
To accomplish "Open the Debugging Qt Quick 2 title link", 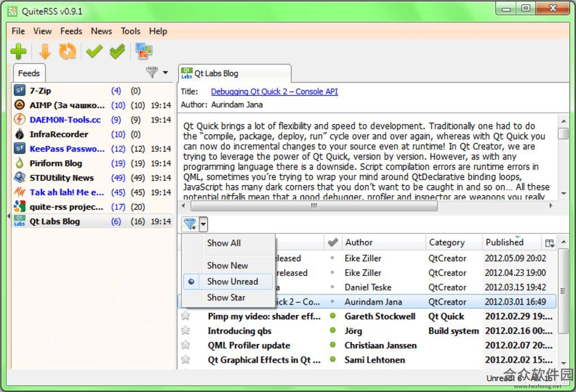I will pos(274,91).
